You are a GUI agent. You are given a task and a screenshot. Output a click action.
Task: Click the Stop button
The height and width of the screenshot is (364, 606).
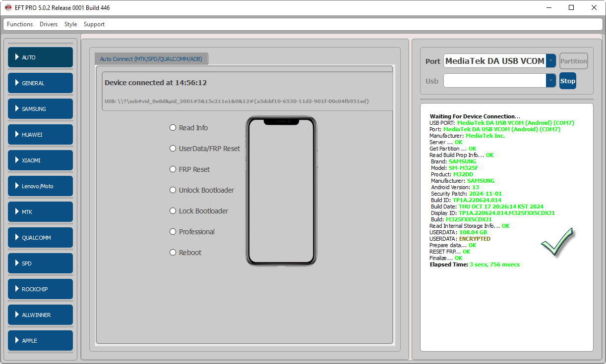(x=568, y=81)
